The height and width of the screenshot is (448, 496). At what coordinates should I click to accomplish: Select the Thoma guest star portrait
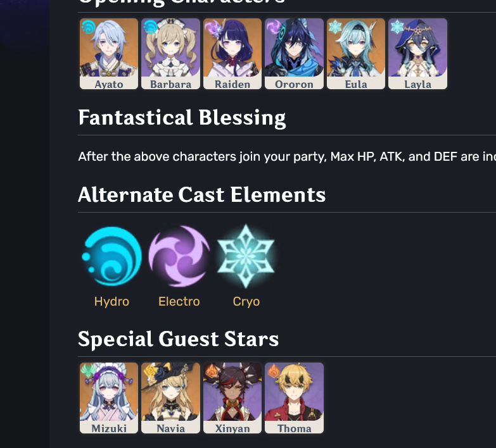(x=294, y=392)
